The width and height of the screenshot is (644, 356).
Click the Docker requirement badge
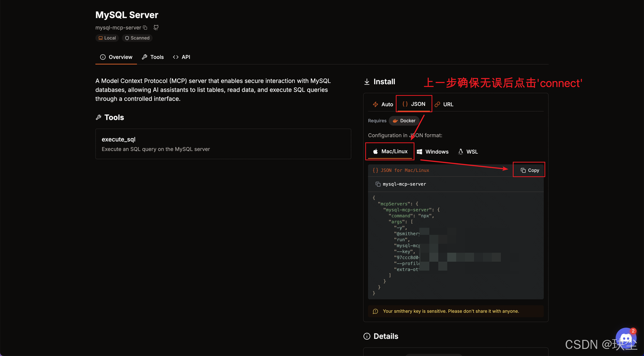coord(404,121)
